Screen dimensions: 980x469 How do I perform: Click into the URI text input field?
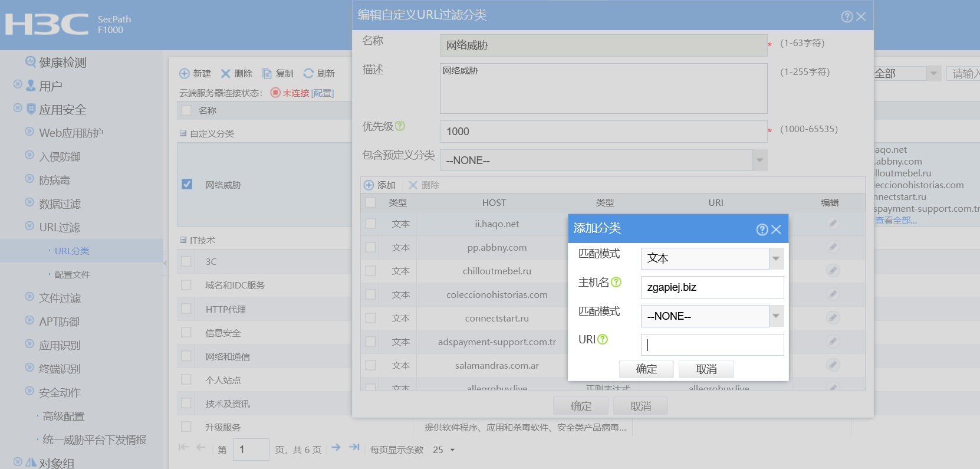pos(712,345)
